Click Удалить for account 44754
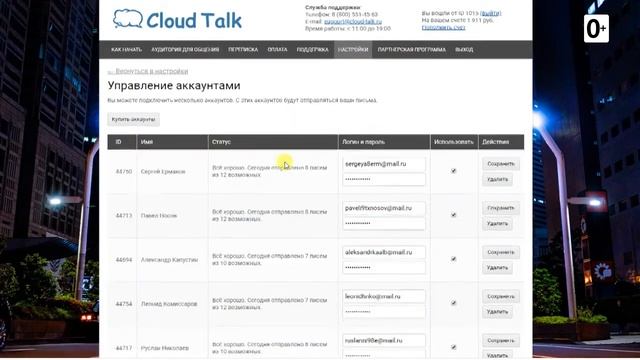 pos(497,311)
